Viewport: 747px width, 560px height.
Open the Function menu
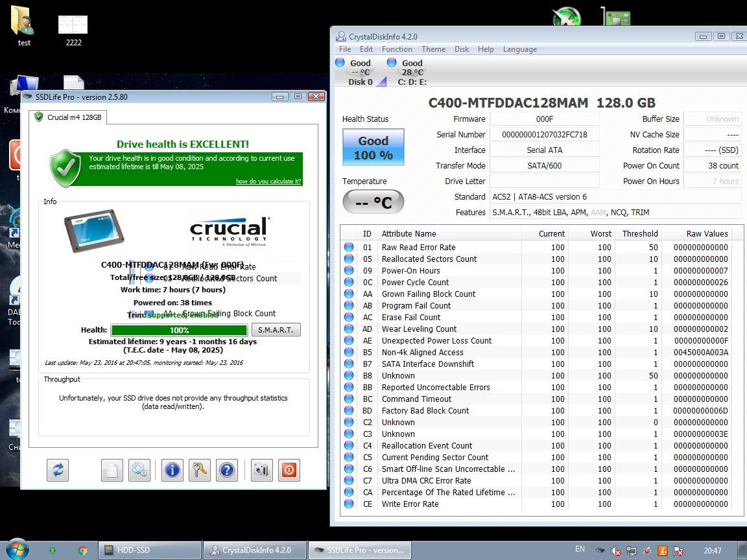pos(397,49)
